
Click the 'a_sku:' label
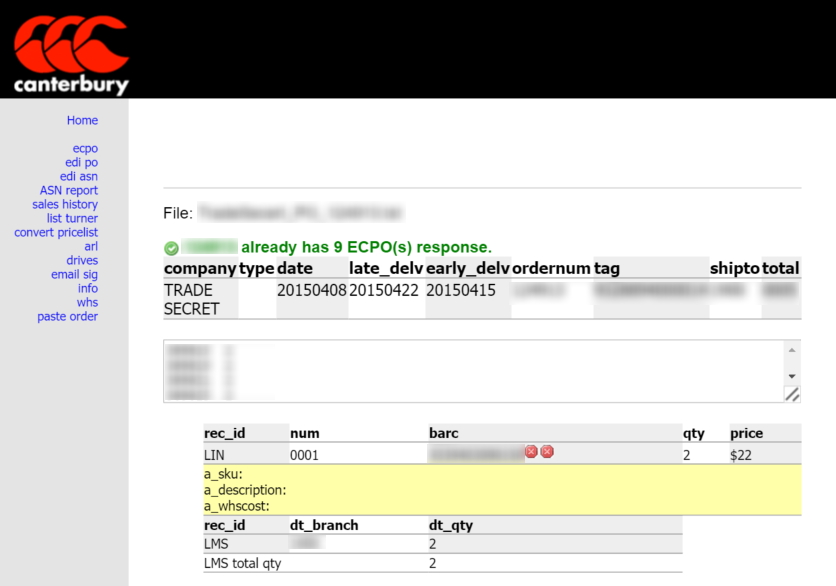(223, 474)
